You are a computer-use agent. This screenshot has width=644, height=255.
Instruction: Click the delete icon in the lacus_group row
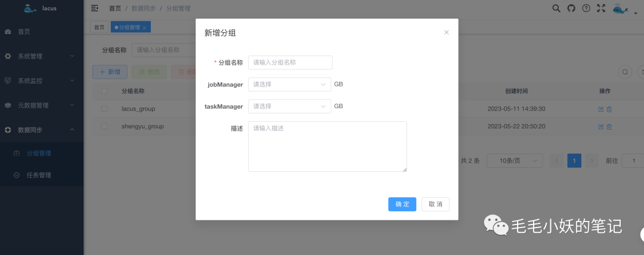[x=609, y=109]
